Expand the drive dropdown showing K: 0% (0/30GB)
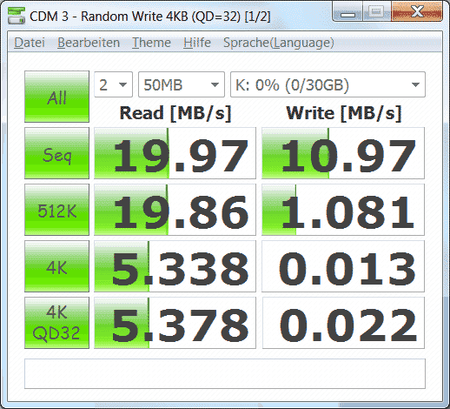The height and width of the screenshot is (409, 450). pos(328,85)
